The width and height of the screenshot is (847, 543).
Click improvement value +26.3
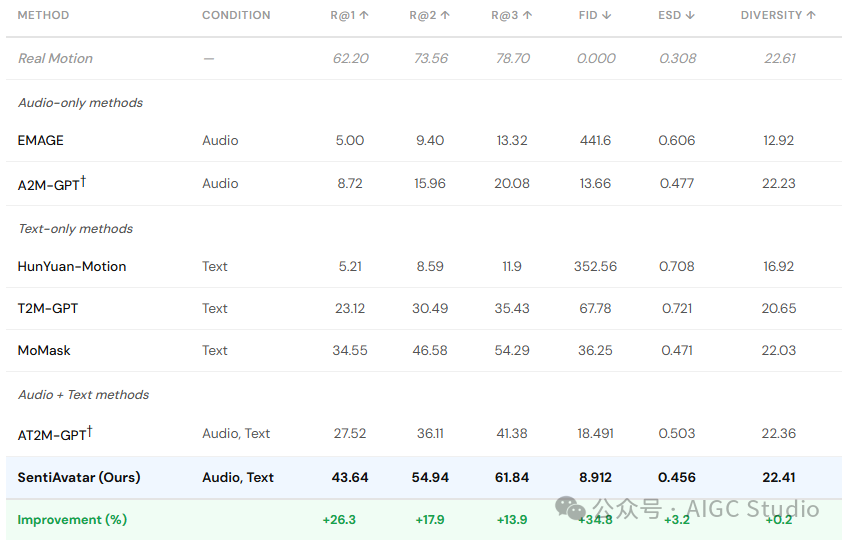(339, 520)
